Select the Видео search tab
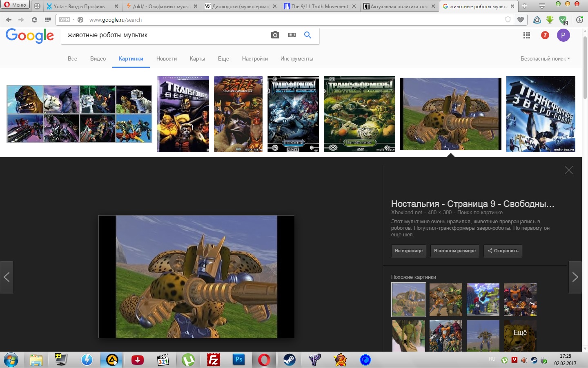Screen dimensions: 588x368 tap(98, 58)
